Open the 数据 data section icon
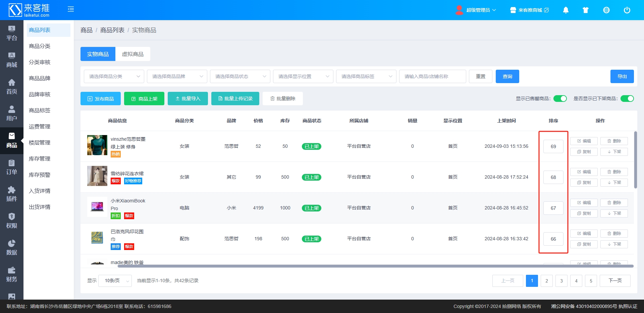Screen dimensions: 644x313 tap(12, 248)
